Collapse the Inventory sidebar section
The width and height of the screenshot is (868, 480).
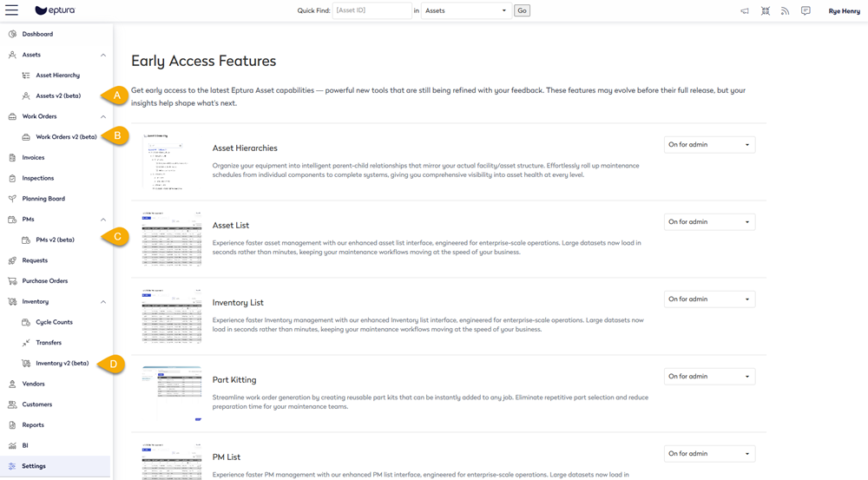click(x=103, y=302)
